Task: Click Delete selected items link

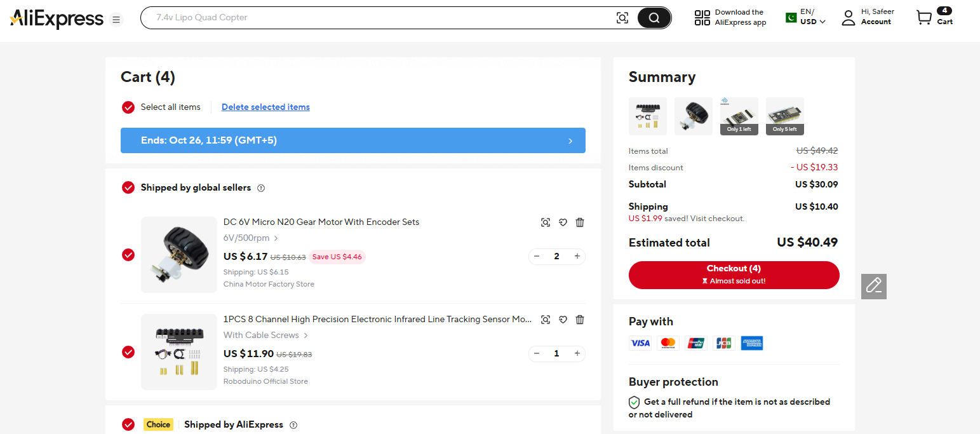Action: point(265,107)
